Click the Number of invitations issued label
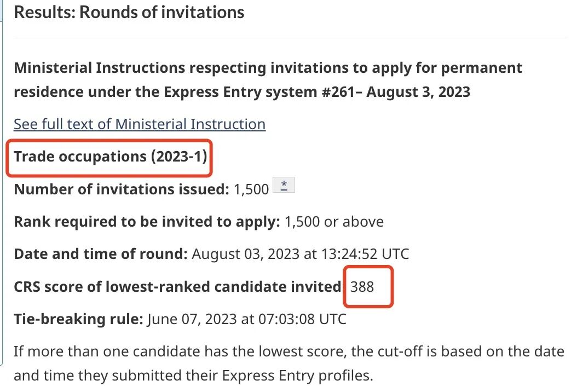 122,189
